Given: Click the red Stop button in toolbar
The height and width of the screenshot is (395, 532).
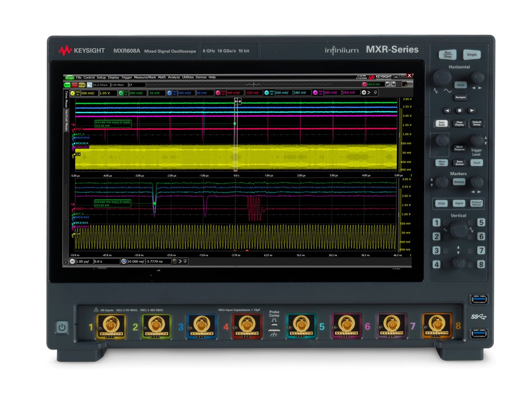Looking at the screenshot, I should pos(74,85).
